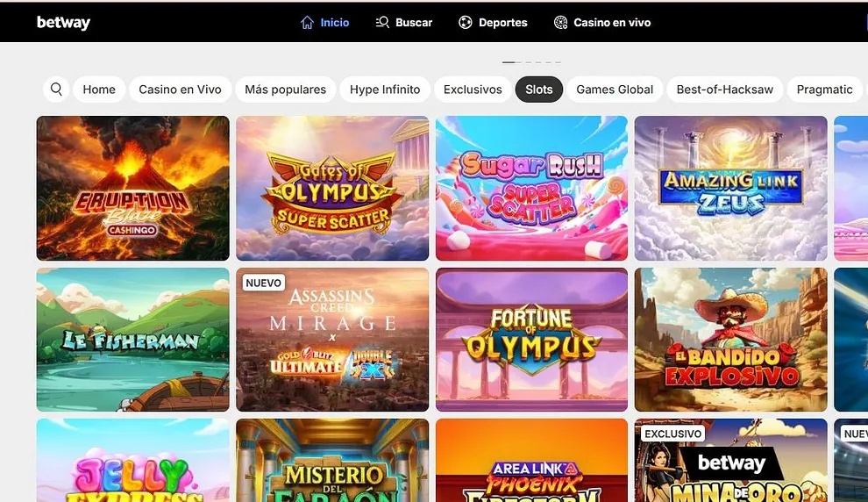Click the Inicio home icon
This screenshot has width=868, height=502.
[x=307, y=22]
